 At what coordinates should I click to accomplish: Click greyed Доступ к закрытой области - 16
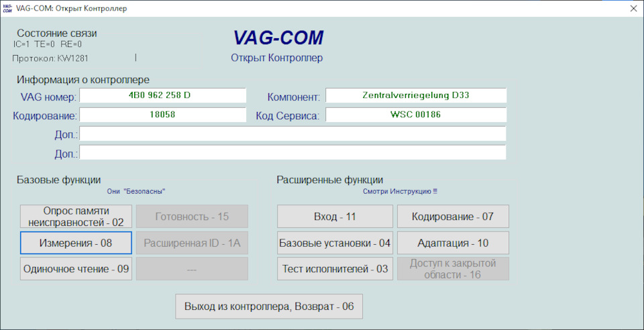point(453,269)
